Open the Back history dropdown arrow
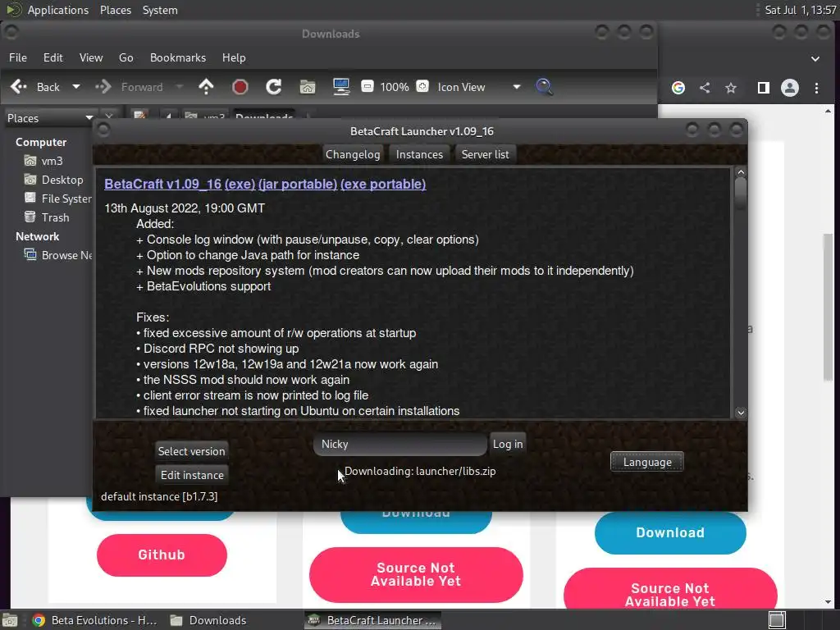 tap(76, 87)
